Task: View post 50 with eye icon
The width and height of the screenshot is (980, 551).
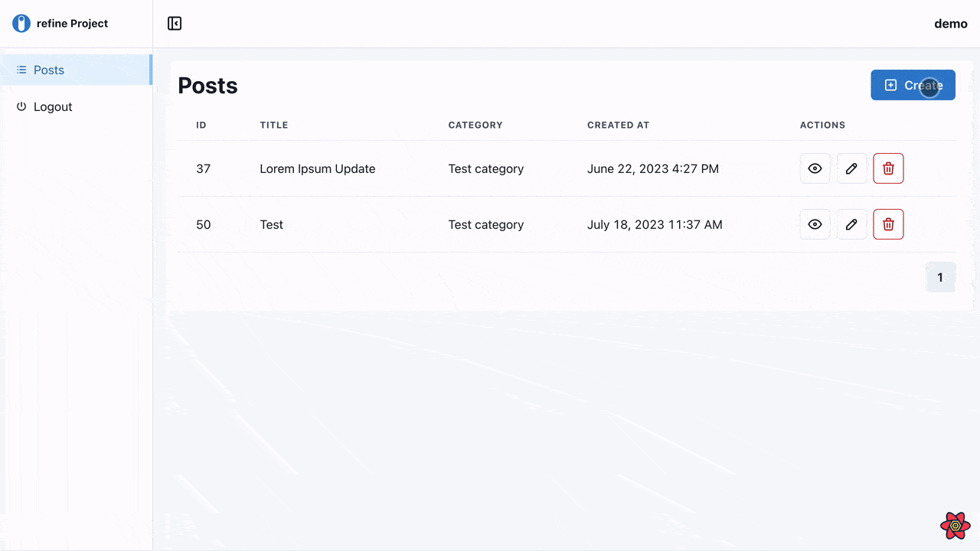Action: (x=815, y=224)
